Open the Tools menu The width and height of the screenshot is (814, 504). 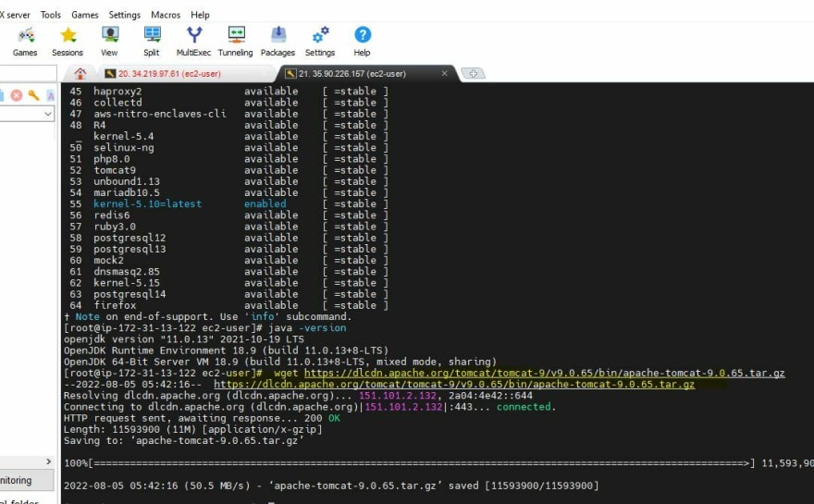click(51, 15)
